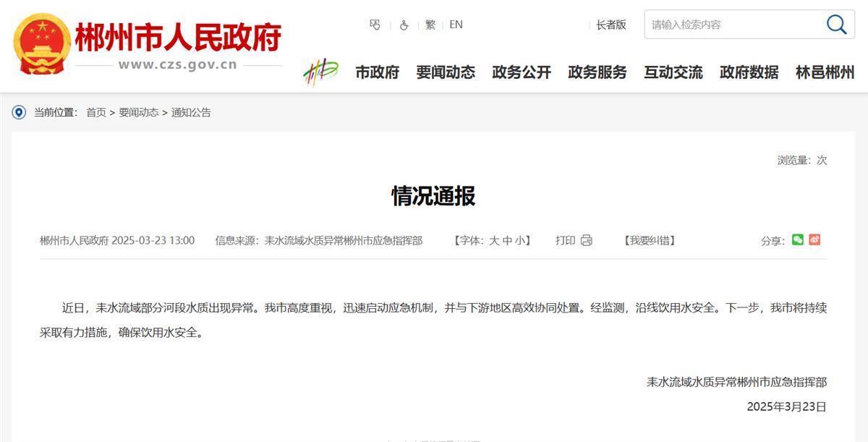Image resolution: width=868 pixels, height=442 pixels.
Task: Go to 首页 in the breadcrumb
Action: click(x=96, y=112)
